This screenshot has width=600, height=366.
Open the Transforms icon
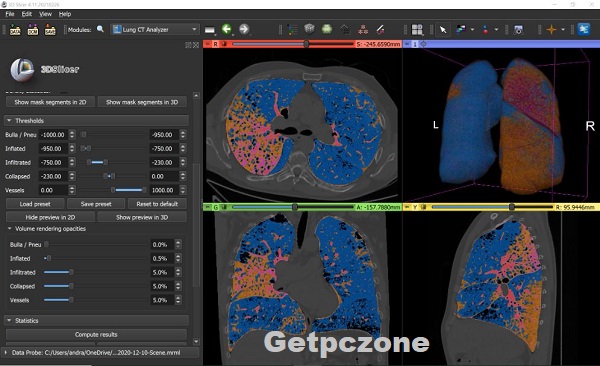[x=345, y=29]
